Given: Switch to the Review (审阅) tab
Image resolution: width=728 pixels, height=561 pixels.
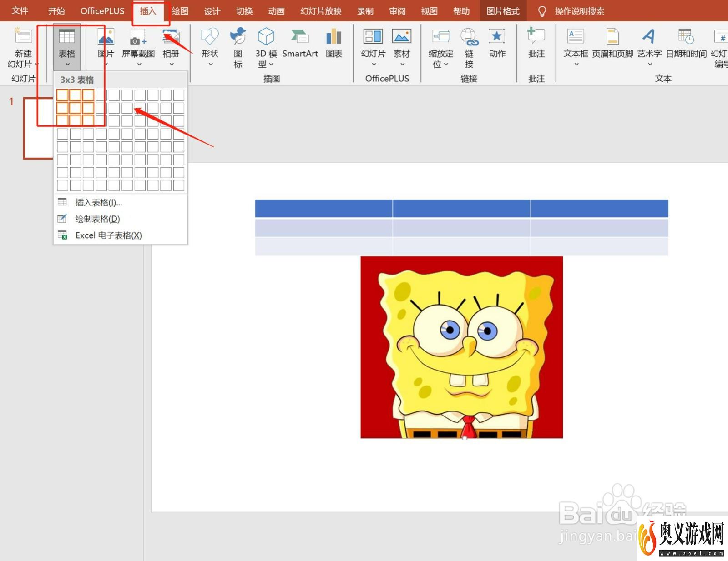Looking at the screenshot, I should [397, 11].
